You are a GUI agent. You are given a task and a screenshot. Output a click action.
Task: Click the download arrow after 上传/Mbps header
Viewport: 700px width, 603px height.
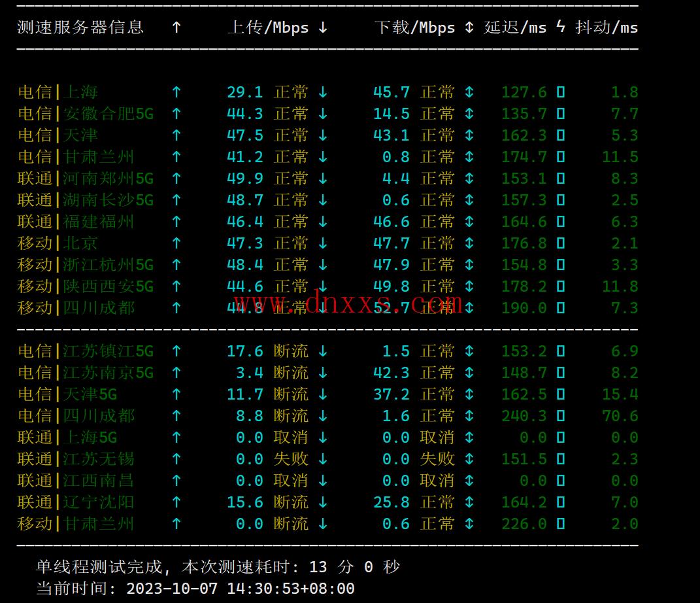pos(322,27)
